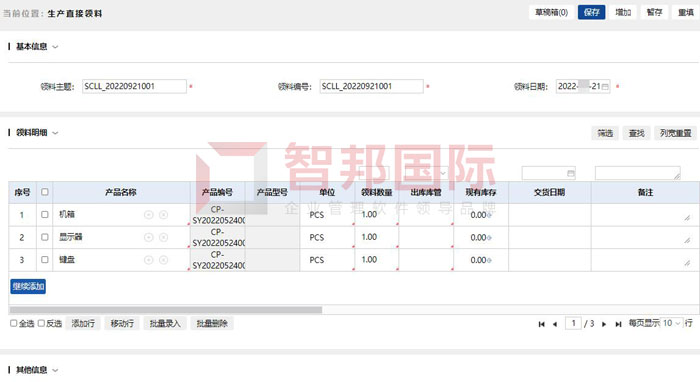This screenshot has height=382, width=700.
Task: Click the 保存 button
Action: click(592, 12)
